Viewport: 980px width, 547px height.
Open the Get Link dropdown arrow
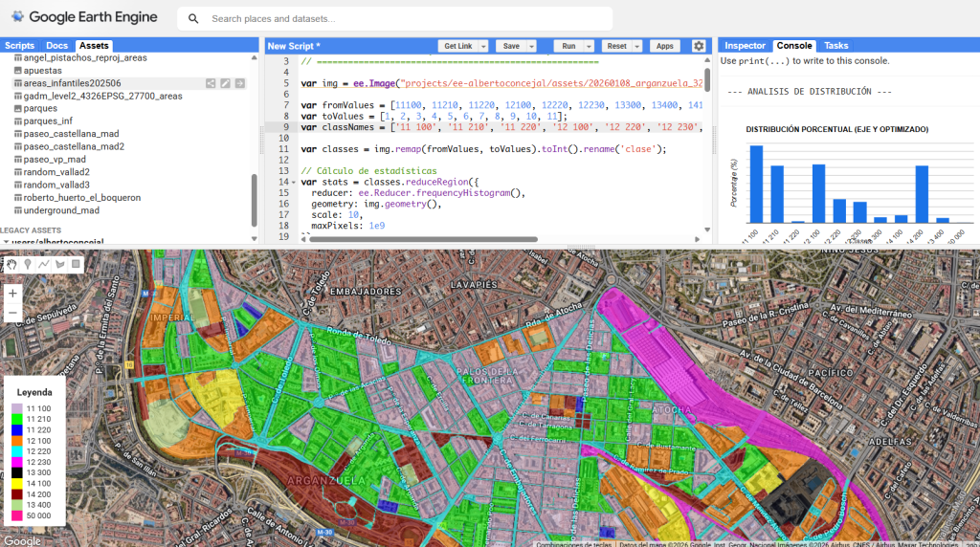click(483, 46)
